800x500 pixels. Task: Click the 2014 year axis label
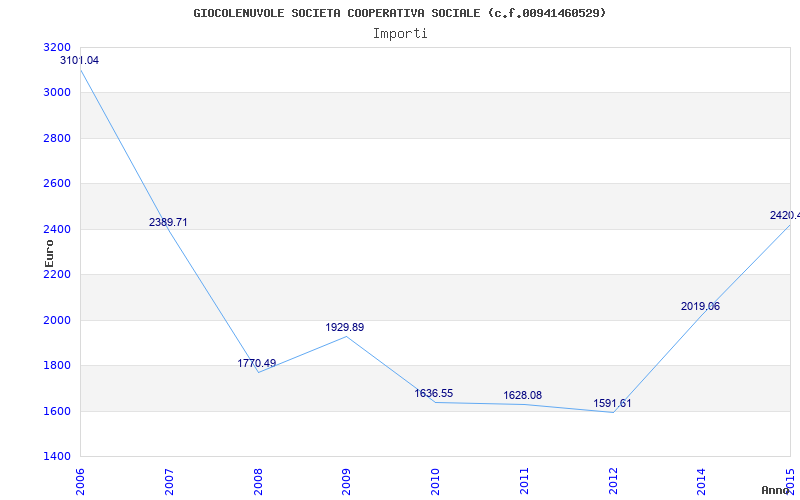pos(702,482)
